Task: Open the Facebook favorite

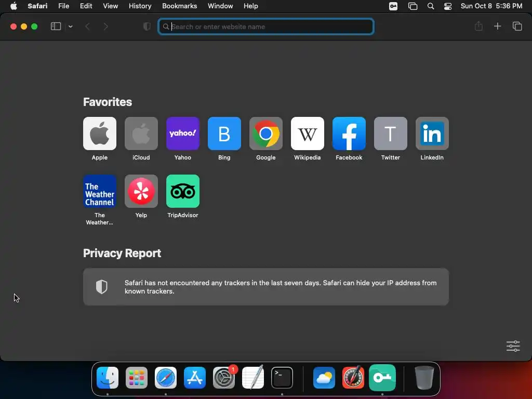Action: 349,134
